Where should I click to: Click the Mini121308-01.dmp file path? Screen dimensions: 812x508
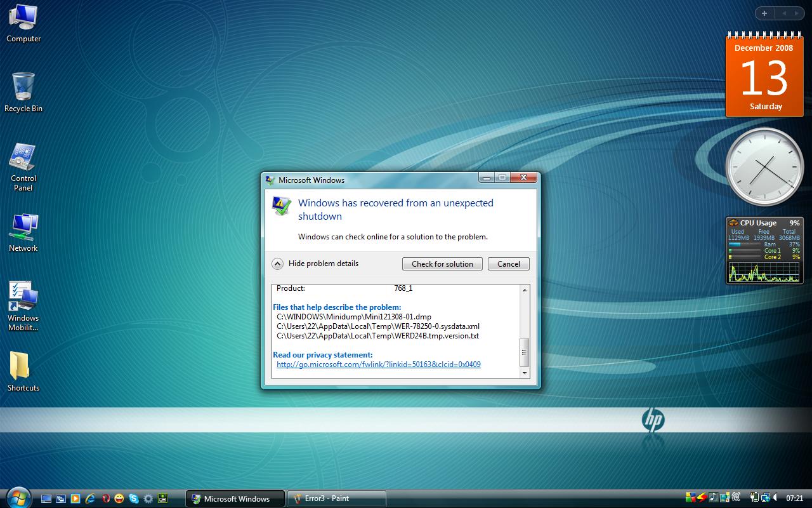(354, 317)
